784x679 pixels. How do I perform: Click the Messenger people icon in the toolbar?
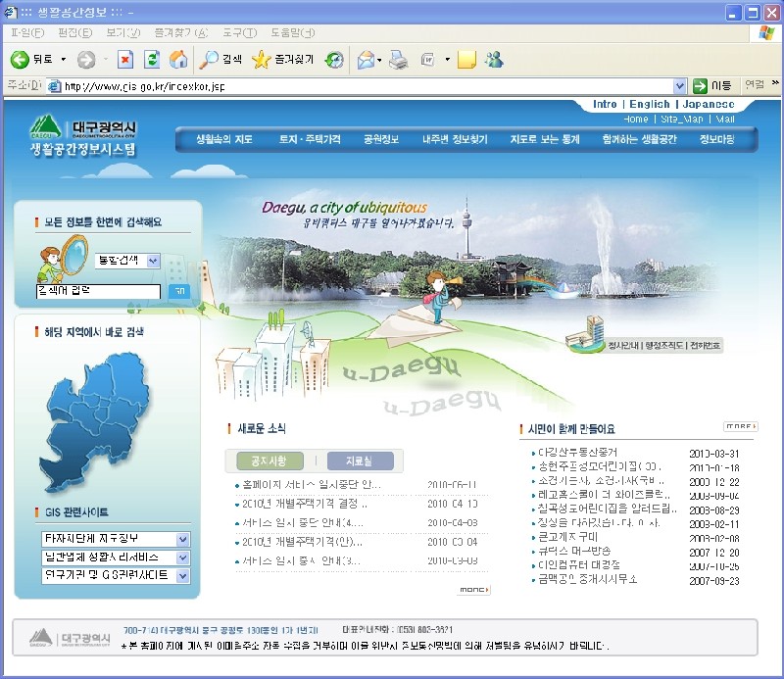(494, 60)
